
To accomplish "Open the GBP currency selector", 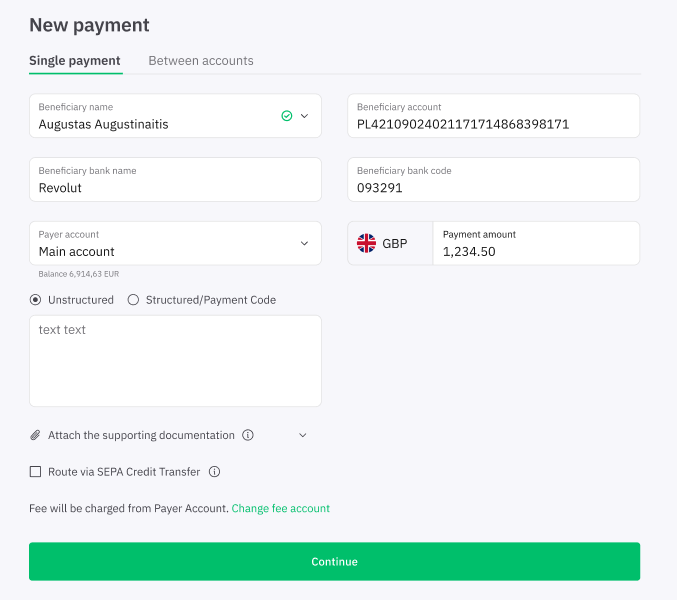I will tap(390, 243).
